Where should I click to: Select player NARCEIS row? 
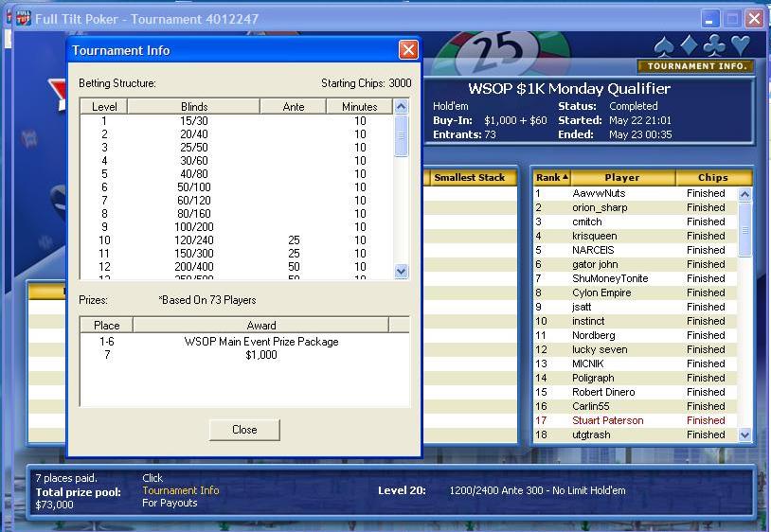[636, 251]
